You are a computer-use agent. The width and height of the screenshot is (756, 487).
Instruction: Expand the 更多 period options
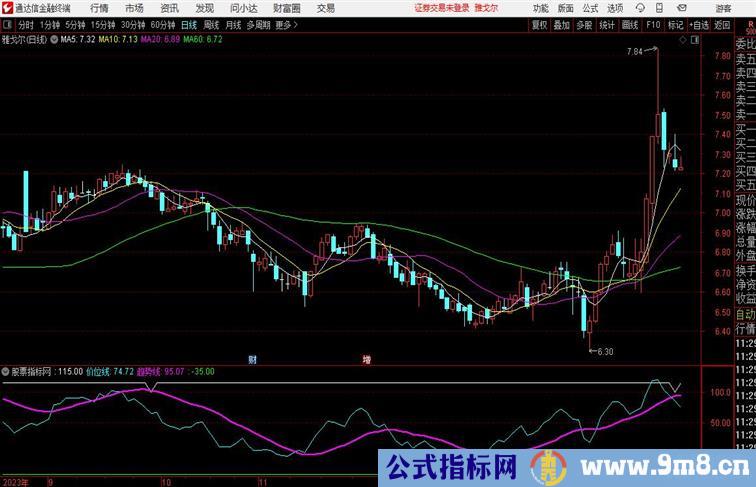[287, 25]
